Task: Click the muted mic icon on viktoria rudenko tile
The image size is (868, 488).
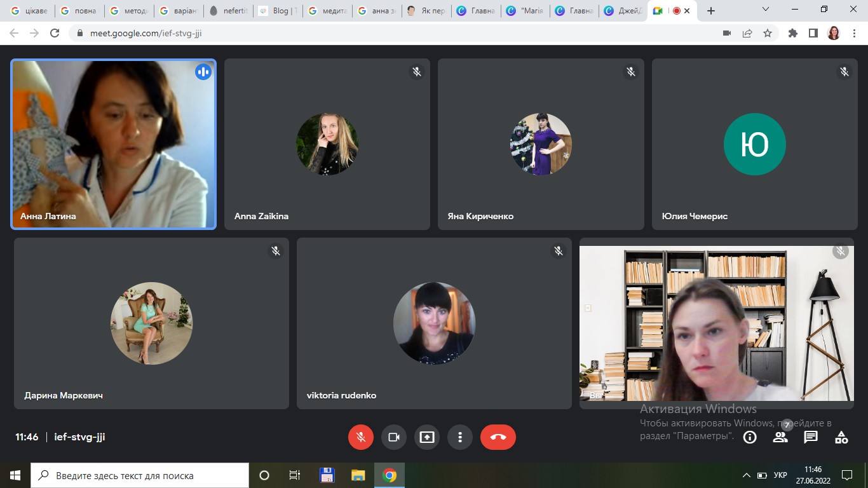Action: [559, 251]
